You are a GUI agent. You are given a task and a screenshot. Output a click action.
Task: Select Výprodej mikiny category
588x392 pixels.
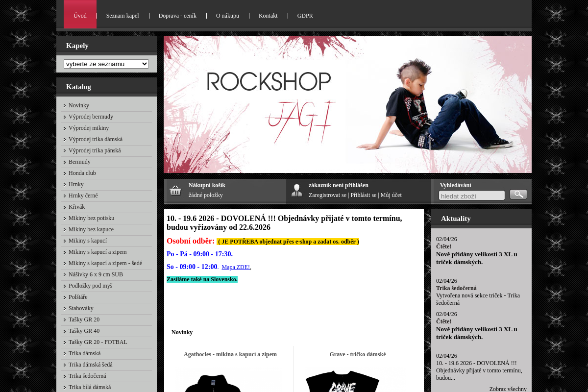point(89,128)
